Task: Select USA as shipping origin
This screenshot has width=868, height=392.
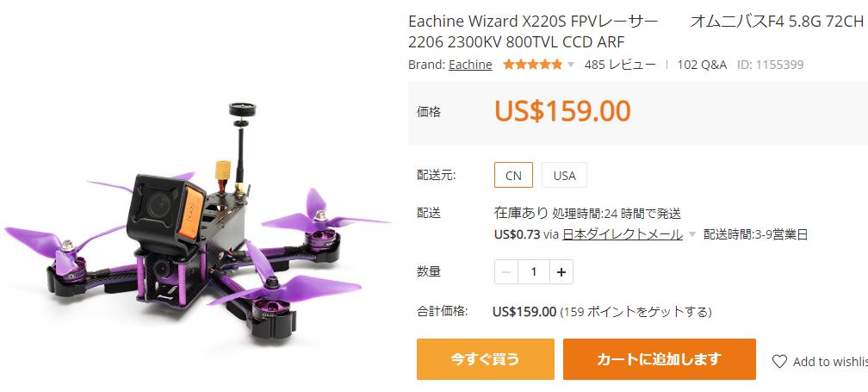Action: coord(565,176)
